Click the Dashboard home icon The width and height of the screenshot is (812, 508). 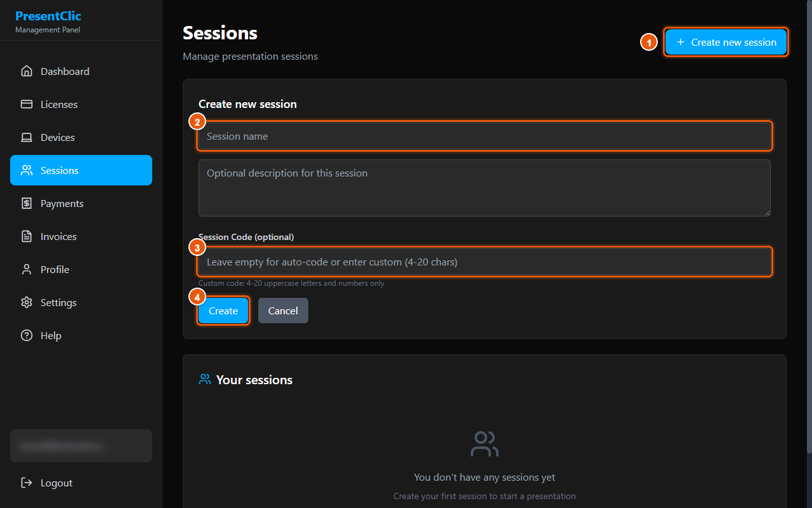(27, 71)
